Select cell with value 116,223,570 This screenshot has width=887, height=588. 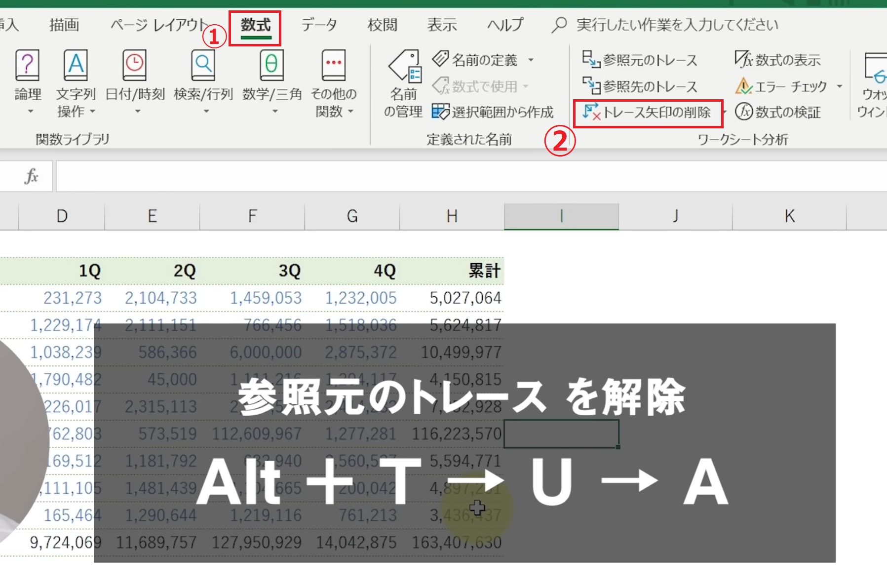(x=452, y=433)
